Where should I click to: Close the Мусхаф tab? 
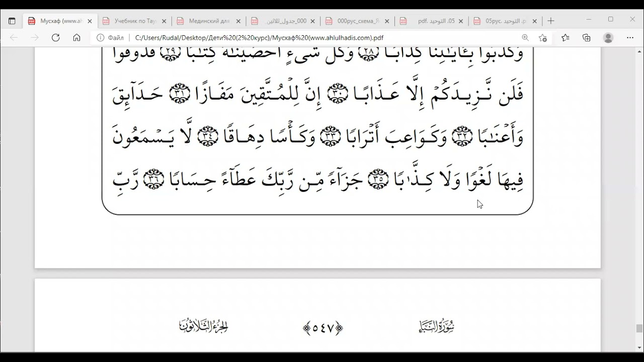point(90,21)
